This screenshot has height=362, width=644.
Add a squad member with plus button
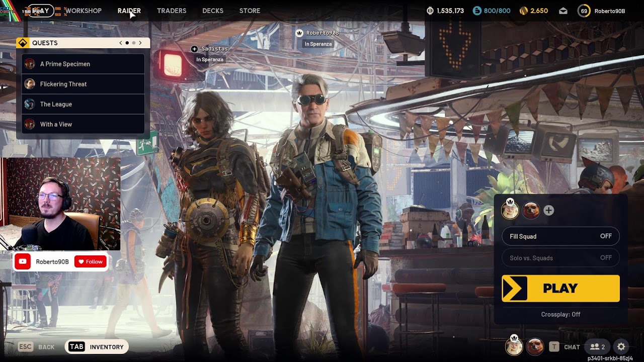[x=548, y=211]
